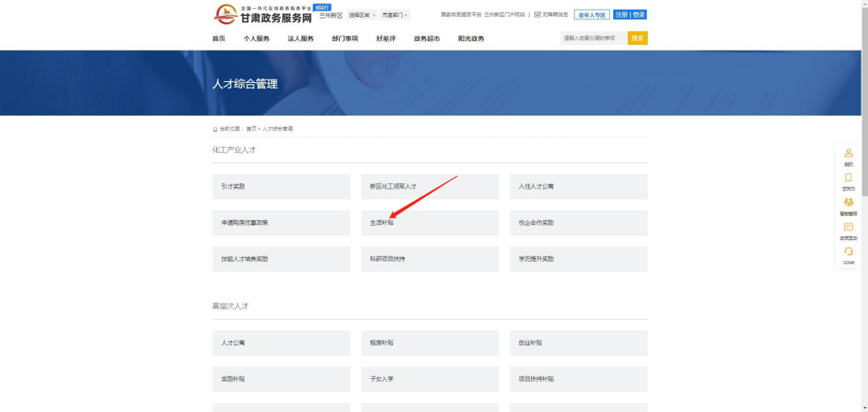This screenshot has height=412, width=868.
Task: Click the 注册 | 登录 button
Action: (x=630, y=14)
